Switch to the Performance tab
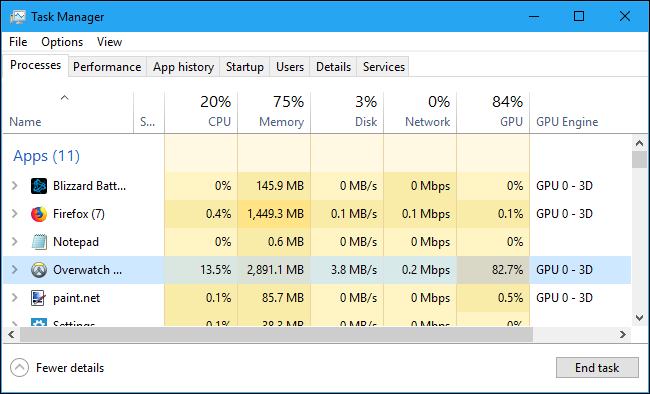650x394 pixels. point(107,67)
